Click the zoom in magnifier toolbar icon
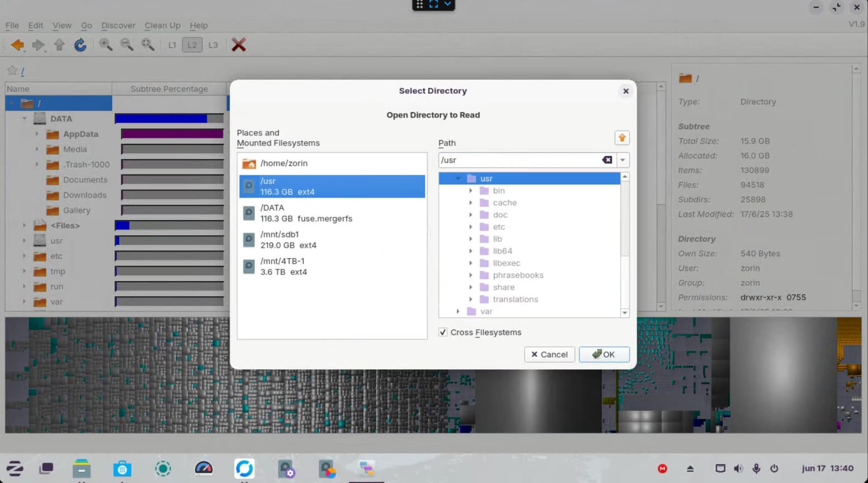 click(105, 45)
